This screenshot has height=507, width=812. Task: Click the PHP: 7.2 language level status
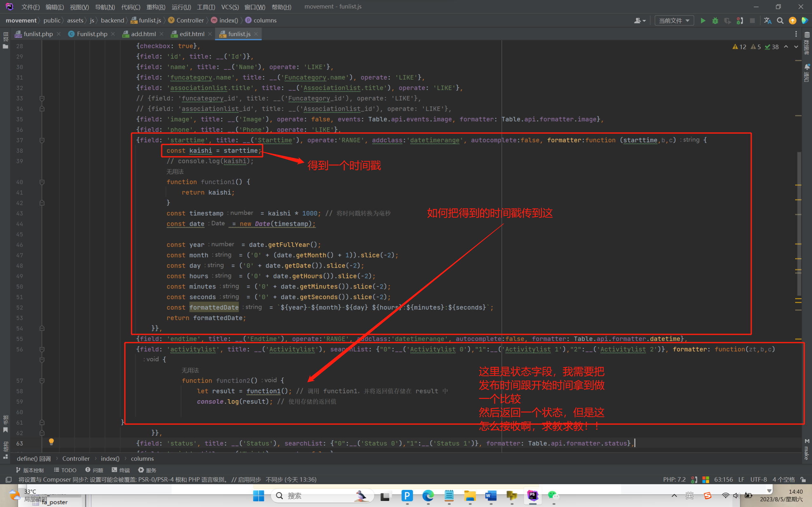coord(674,479)
